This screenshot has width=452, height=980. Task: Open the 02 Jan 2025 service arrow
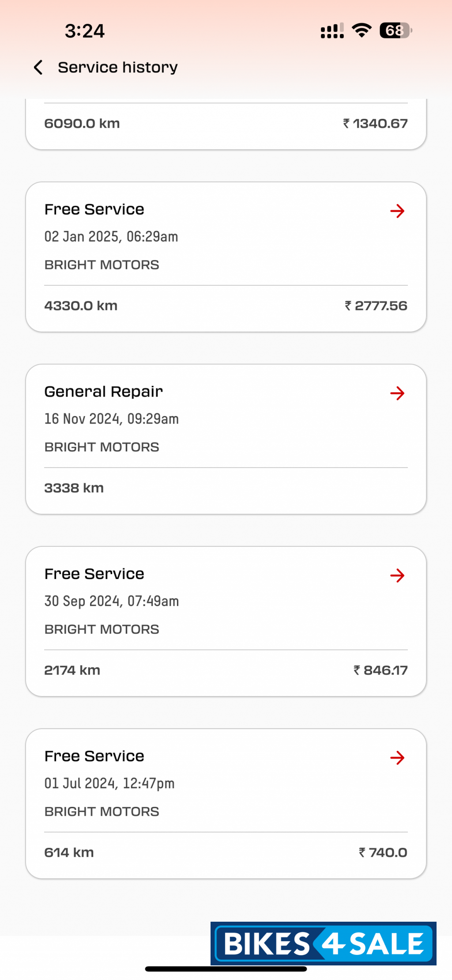tap(397, 211)
